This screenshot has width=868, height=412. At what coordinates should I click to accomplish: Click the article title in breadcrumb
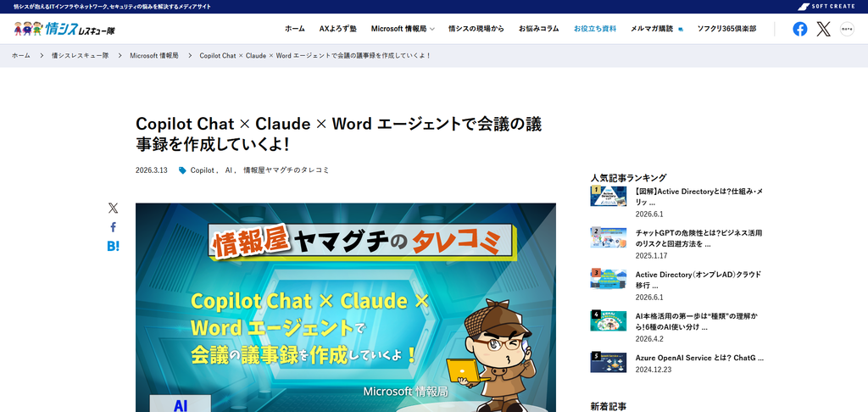[x=315, y=56]
